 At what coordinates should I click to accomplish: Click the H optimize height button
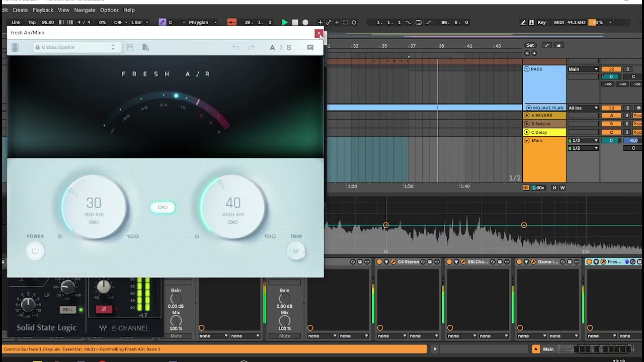coord(554,188)
